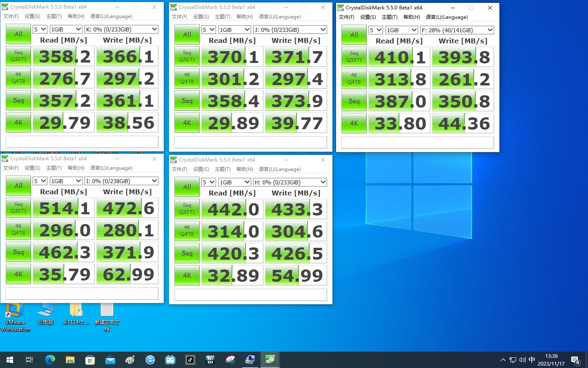Start Seq Q32T1 test in I: drive window
This screenshot has width=588, height=368.
pos(18,208)
